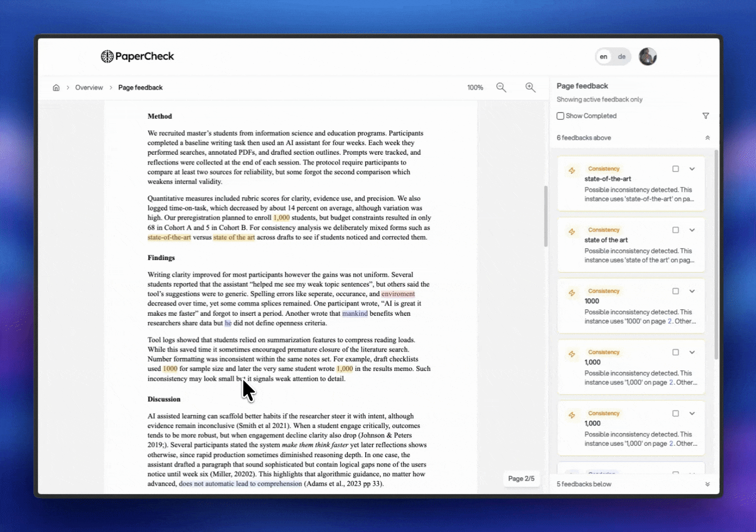The image size is (756, 532).
Task: Click the feedback panel's vertical scrollbar
Action: point(717,255)
